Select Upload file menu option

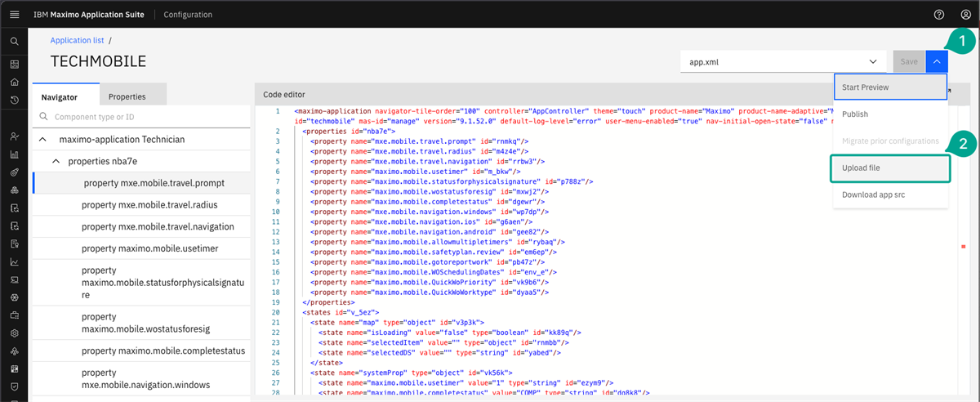point(891,167)
